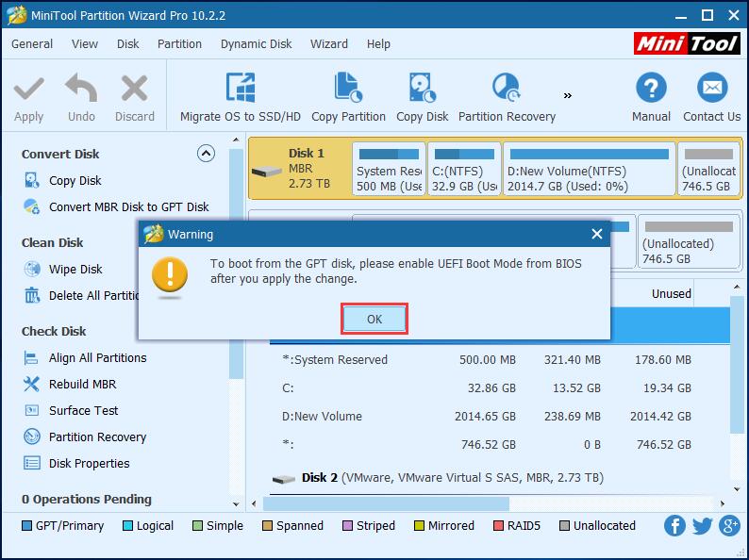Open MiniTool Google Plus icon

pos(729,526)
